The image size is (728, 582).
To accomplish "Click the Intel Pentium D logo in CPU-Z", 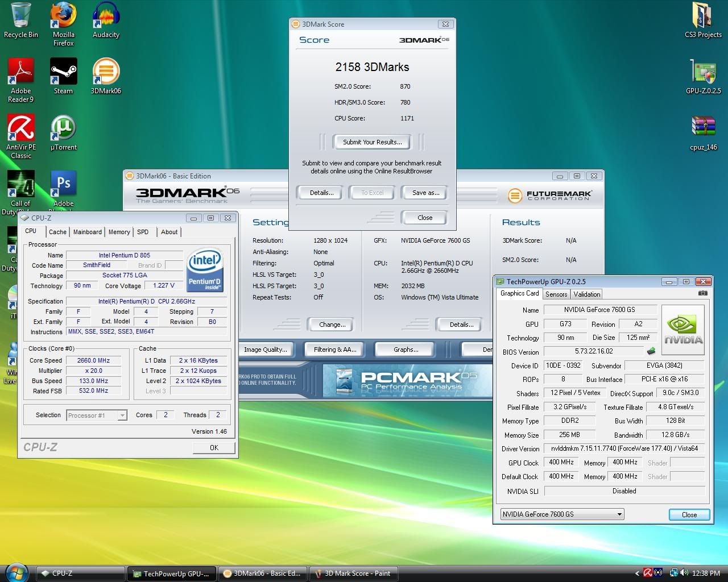I will tap(205, 269).
